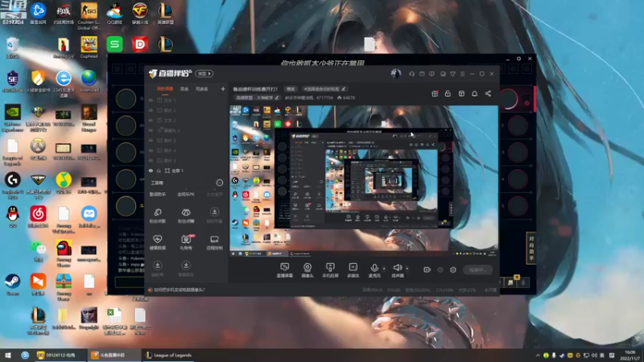Select the 全屏 1 source row
The height and width of the screenshot is (362, 644).
pos(187,171)
